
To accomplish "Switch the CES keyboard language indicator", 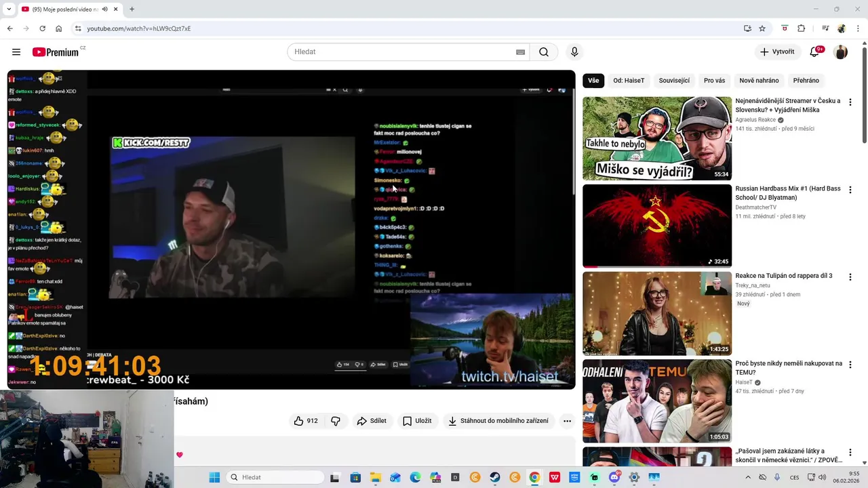I will pyautogui.click(x=794, y=477).
